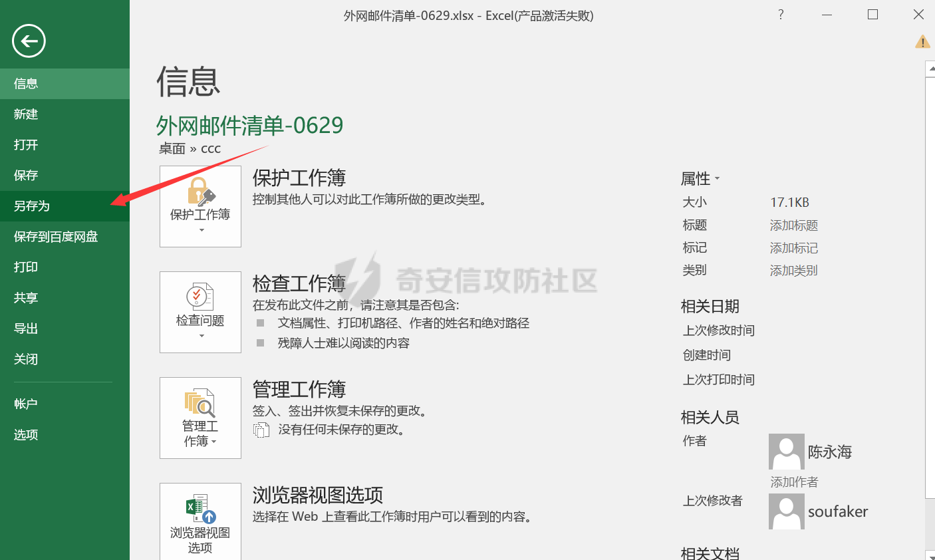
Task: Click the 相关文档 section heading
Action: (710, 553)
